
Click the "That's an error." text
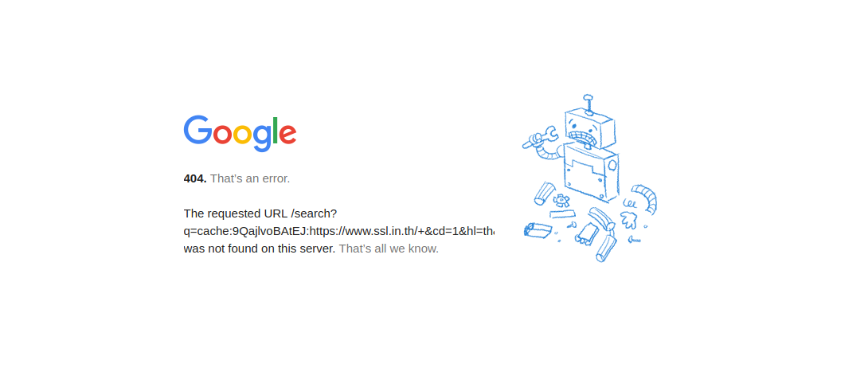(x=250, y=178)
